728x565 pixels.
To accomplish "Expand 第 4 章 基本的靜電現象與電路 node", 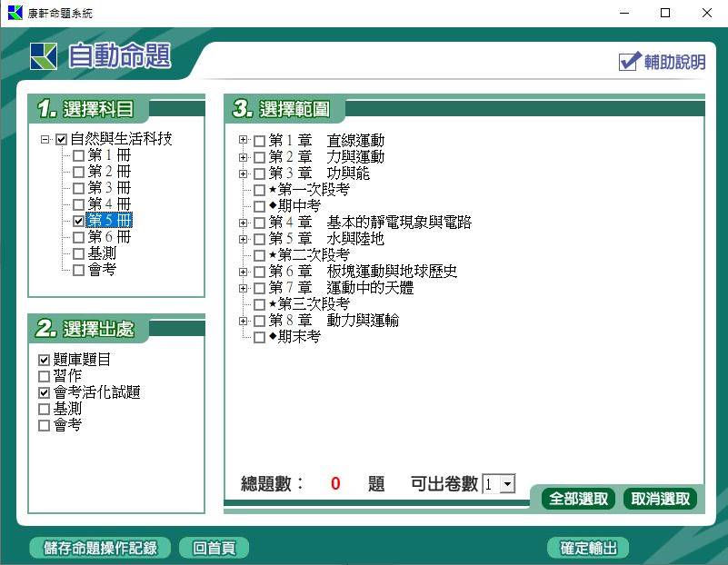I will pyautogui.click(x=243, y=223).
